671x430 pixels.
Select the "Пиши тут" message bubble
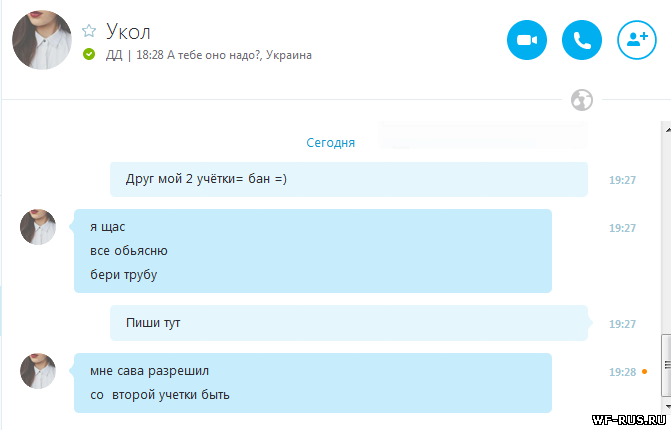pos(153,323)
